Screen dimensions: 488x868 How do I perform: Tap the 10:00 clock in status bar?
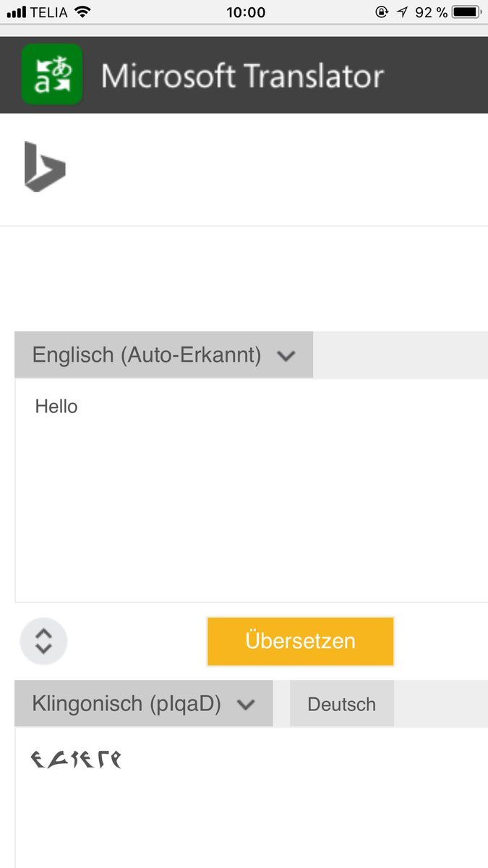click(246, 12)
